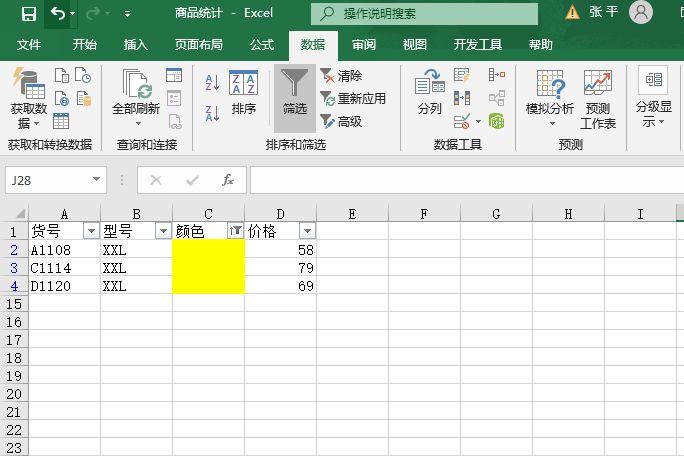Click Sort Z to A descending icon
Screen dimensions: 684x456
coord(212,113)
